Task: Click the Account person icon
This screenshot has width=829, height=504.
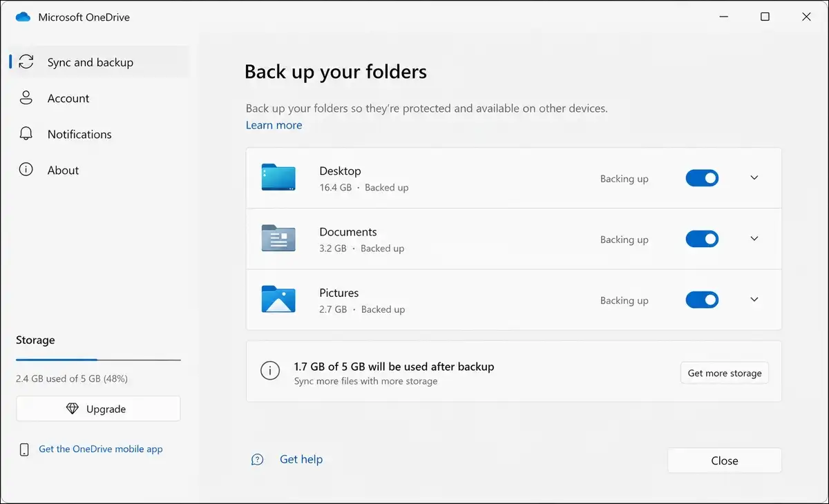Action: 26,98
